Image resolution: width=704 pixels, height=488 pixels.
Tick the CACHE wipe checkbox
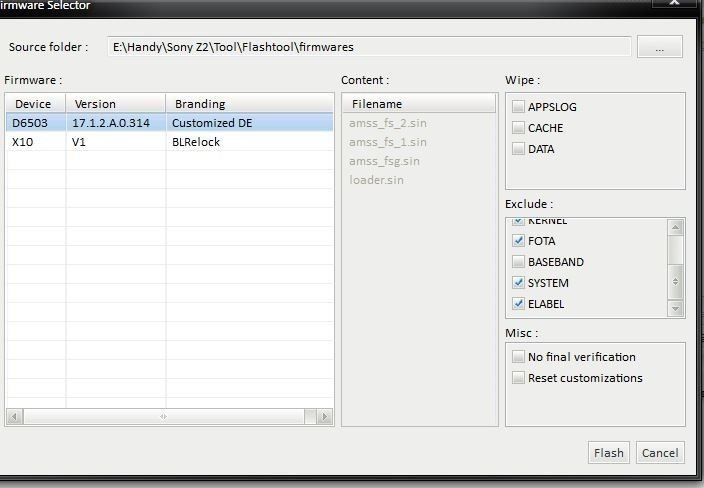pos(518,128)
